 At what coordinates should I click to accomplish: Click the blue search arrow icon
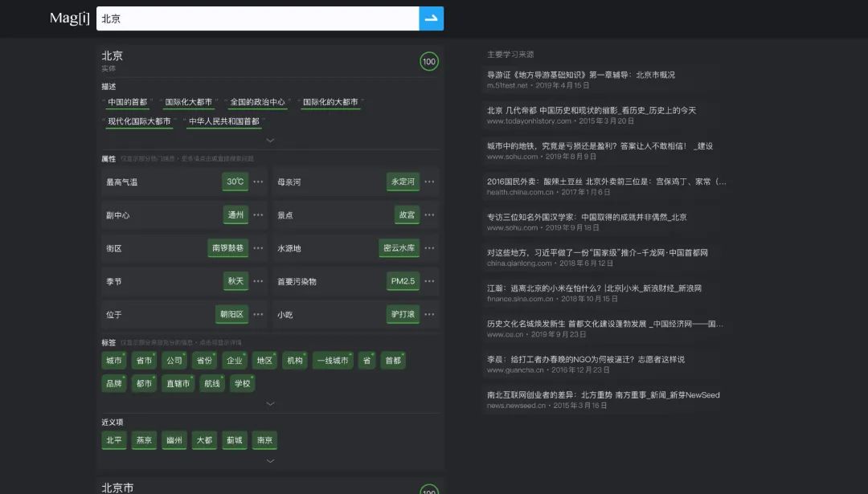tap(431, 18)
